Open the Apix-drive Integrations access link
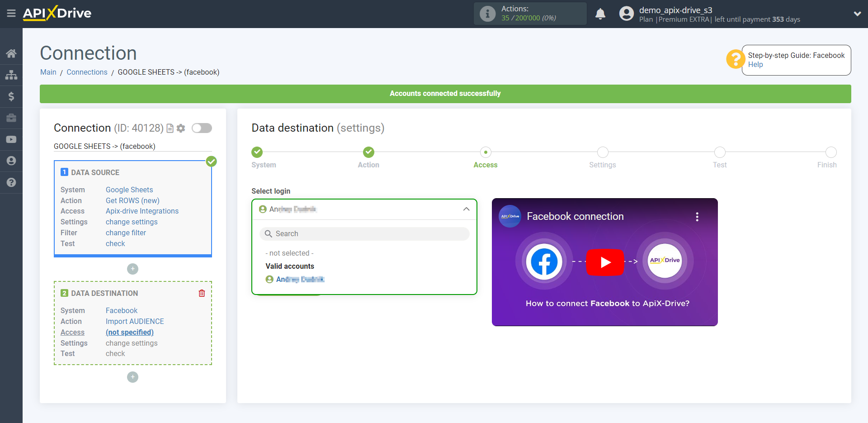The height and width of the screenshot is (423, 868). [142, 211]
